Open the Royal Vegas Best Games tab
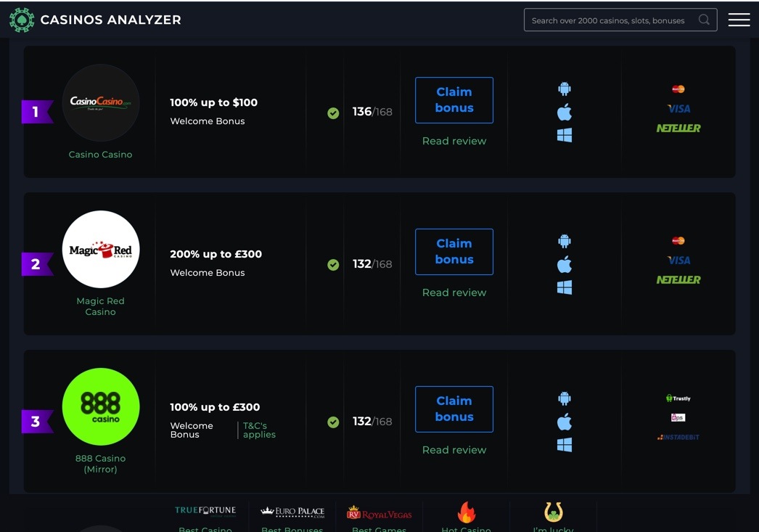This screenshot has height=532, width=759. (x=379, y=518)
